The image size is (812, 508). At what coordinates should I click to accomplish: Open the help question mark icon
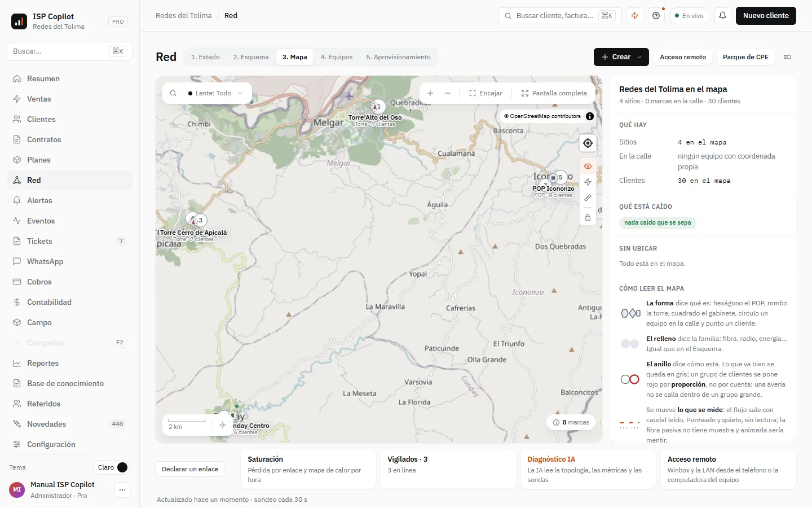tap(656, 16)
